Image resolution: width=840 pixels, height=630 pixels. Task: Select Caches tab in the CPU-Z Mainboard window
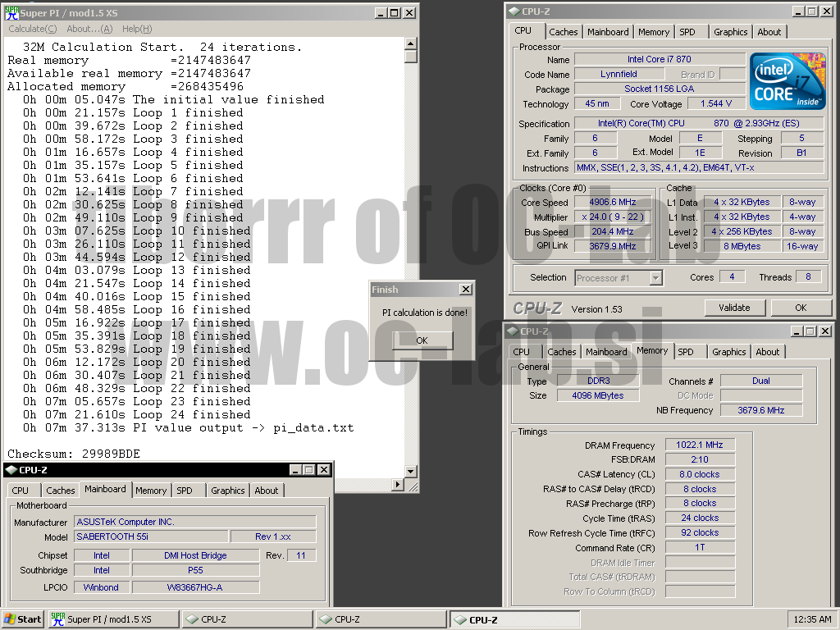pyautogui.click(x=61, y=491)
